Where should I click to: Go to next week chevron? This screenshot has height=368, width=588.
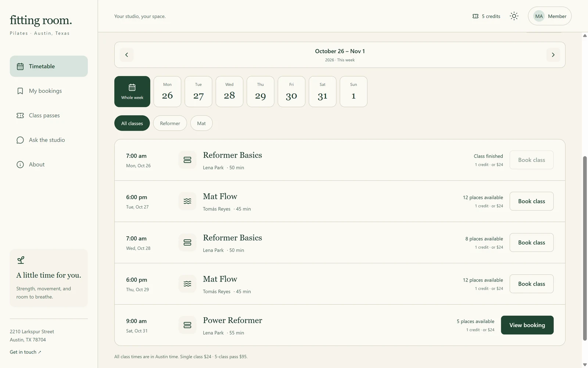[553, 55]
